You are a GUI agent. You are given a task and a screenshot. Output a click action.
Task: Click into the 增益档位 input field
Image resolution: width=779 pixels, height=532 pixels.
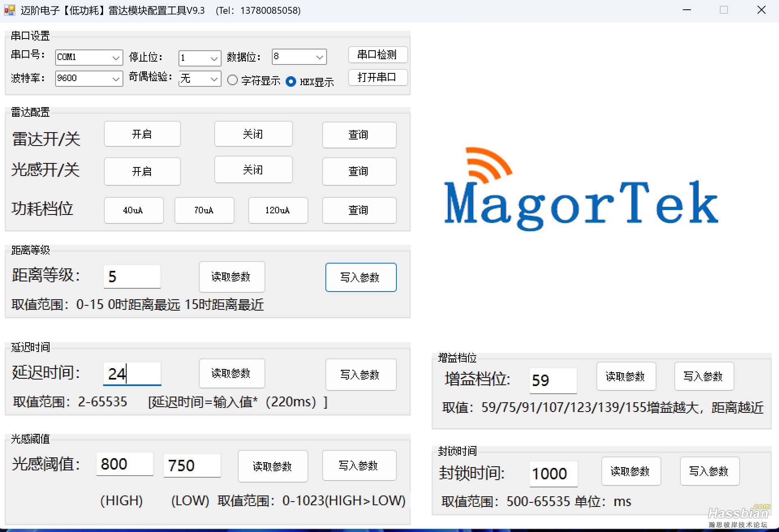point(553,380)
